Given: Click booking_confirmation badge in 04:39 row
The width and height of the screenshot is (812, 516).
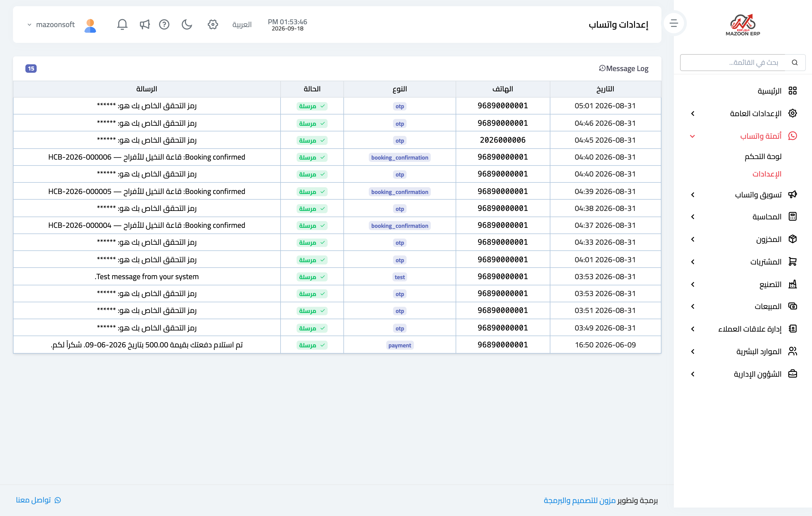Looking at the screenshot, I should [400, 192].
